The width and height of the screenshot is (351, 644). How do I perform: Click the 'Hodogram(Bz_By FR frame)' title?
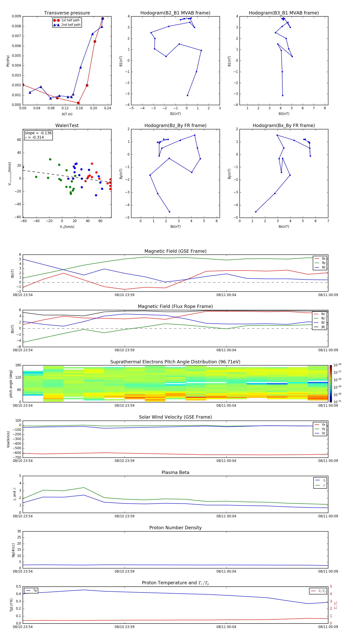coord(175,125)
